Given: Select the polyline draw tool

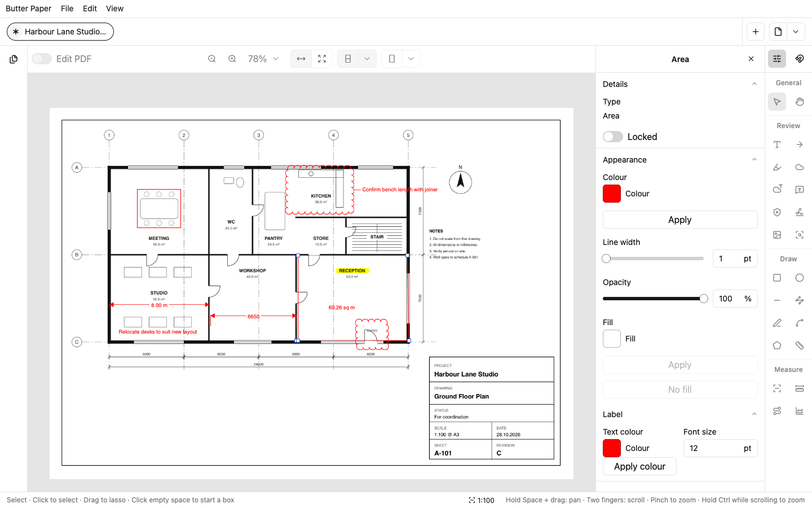Looking at the screenshot, I should click(800, 300).
